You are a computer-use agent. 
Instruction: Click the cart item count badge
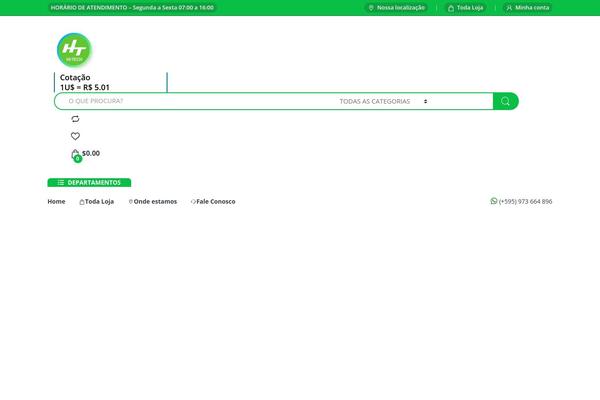(x=78, y=158)
